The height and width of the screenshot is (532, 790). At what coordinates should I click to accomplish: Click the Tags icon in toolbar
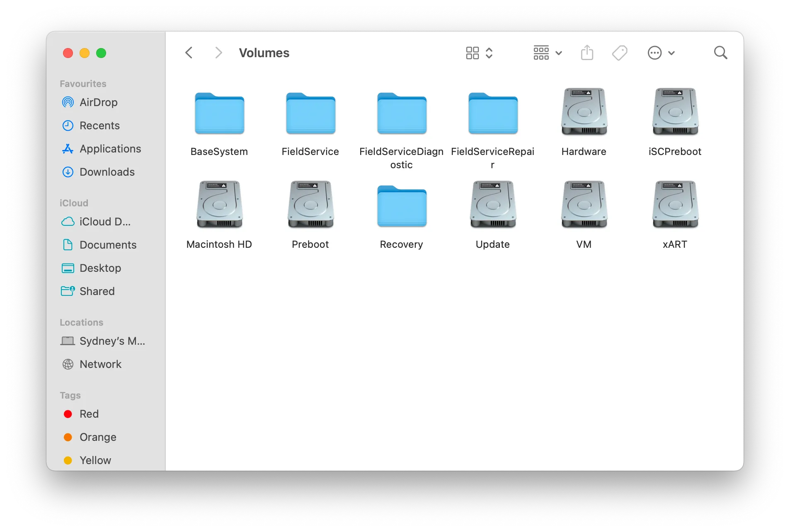(619, 53)
